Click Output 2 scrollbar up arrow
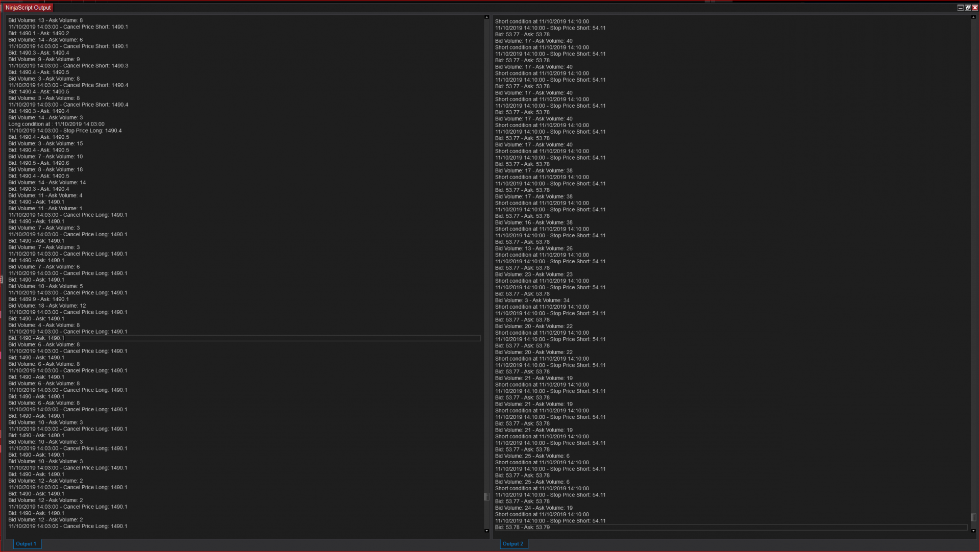980x552 pixels. coord(973,17)
